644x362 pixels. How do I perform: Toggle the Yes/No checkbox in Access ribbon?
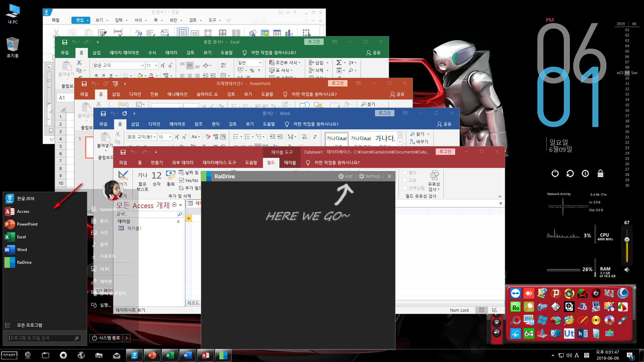point(181,180)
